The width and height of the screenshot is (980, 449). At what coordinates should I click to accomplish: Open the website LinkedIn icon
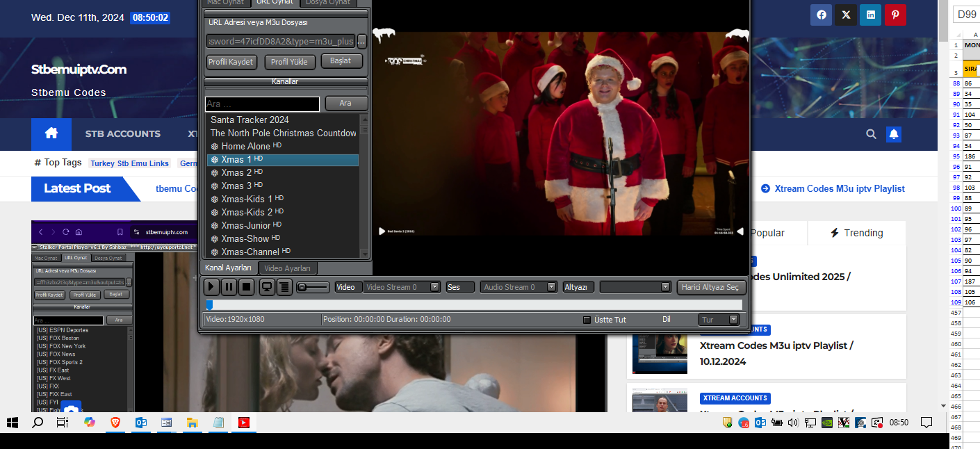pos(870,15)
